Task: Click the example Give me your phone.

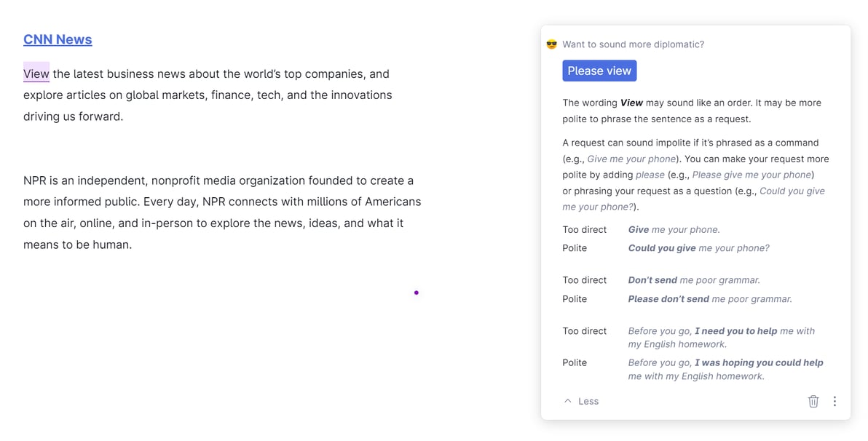Action: coord(674,230)
